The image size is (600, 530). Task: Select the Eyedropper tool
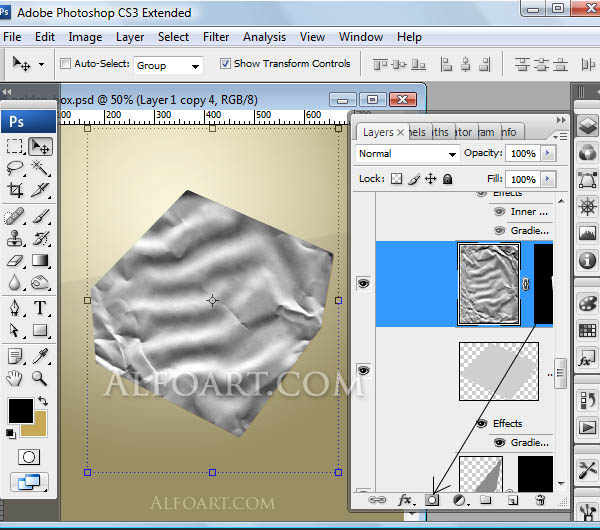(x=40, y=357)
